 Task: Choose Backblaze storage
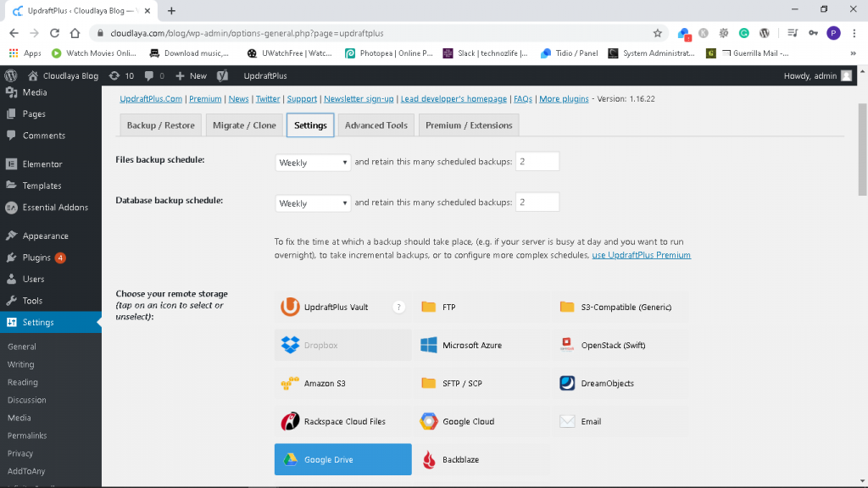pos(481,459)
